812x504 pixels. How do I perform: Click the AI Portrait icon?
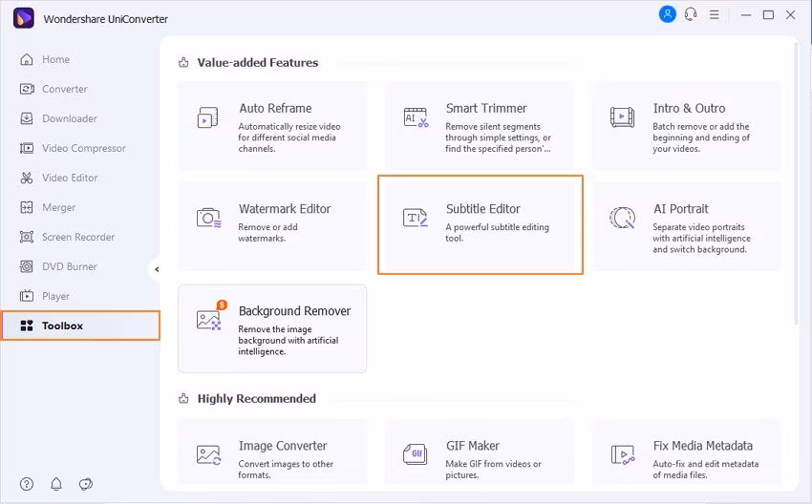623,218
